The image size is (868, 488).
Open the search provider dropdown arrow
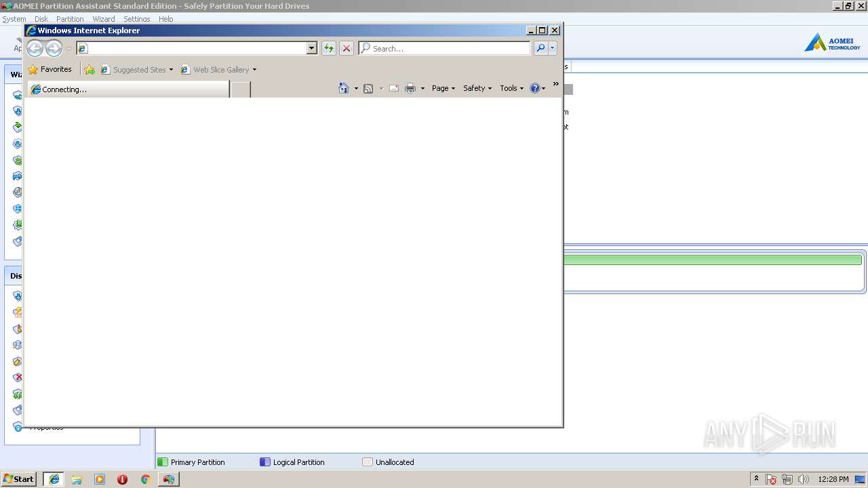[x=553, y=48]
